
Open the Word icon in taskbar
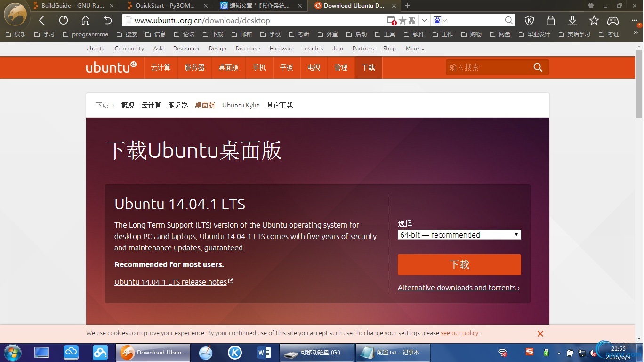(264, 352)
